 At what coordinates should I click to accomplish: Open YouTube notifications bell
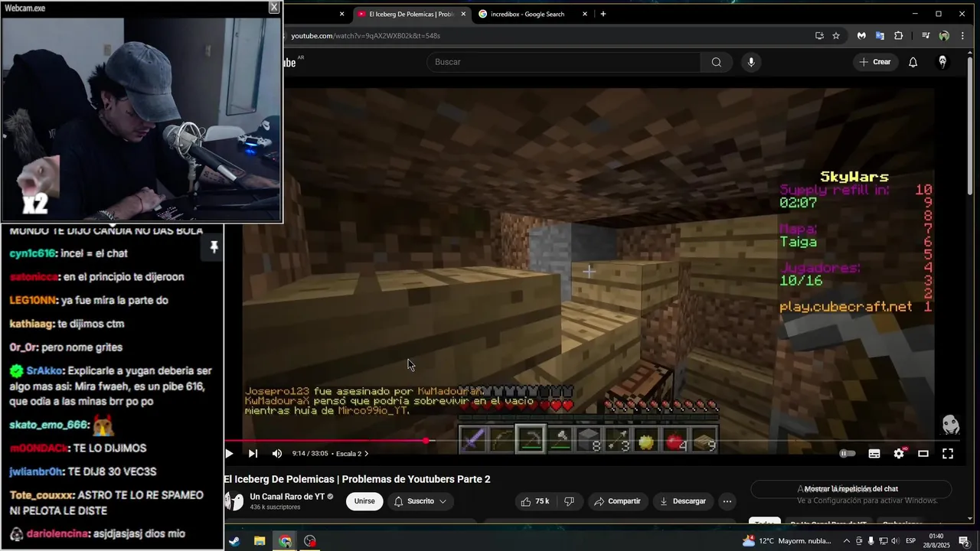(x=913, y=62)
